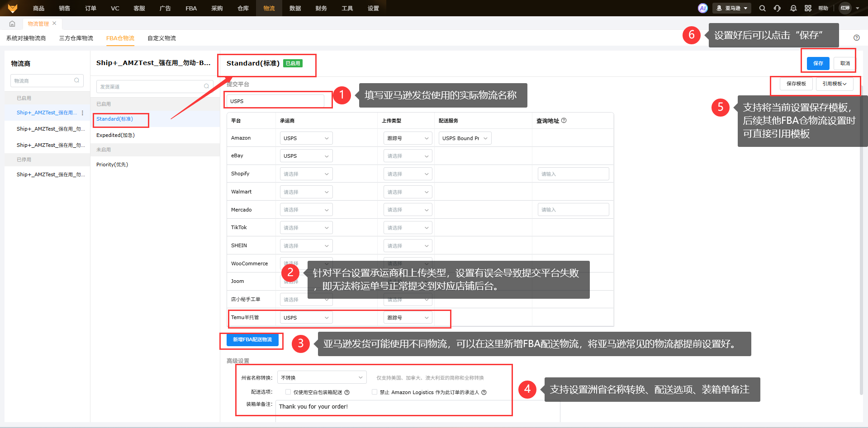Viewport: 868px width, 428px height.
Task: Open Amazon row carrier dropdown showing USPS
Action: (x=306, y=138)
